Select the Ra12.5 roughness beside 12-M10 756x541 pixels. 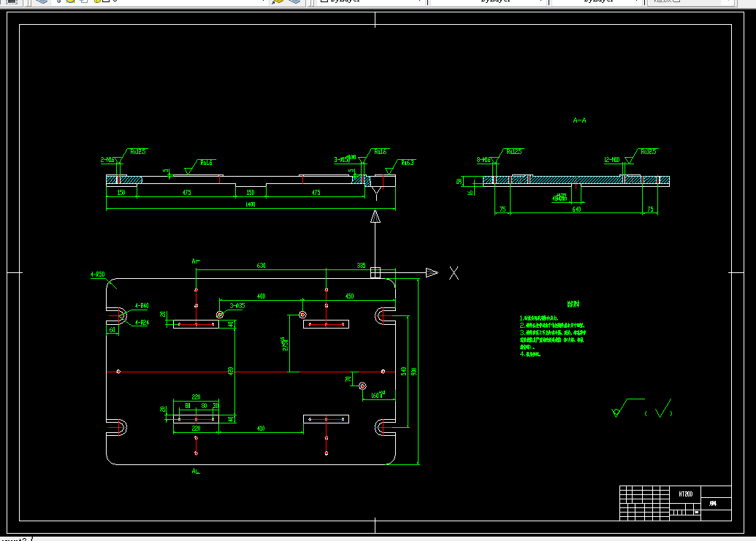tap(649, 151)
